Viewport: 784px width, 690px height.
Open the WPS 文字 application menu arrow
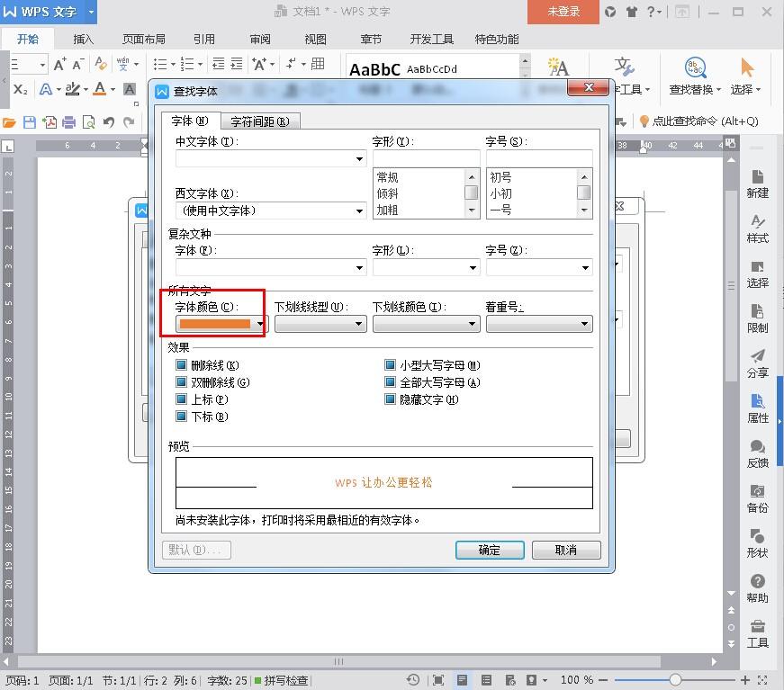[91, 12]
